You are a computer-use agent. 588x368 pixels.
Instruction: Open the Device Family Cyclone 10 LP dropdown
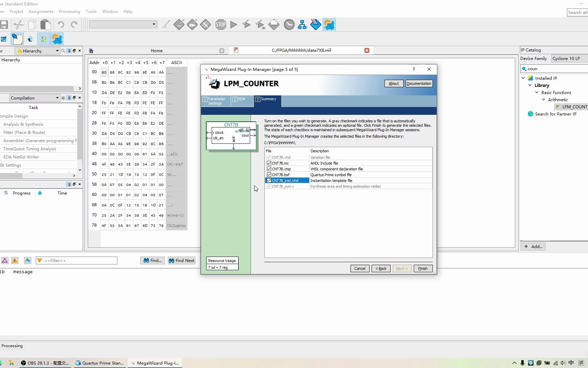tap(570, 59)
